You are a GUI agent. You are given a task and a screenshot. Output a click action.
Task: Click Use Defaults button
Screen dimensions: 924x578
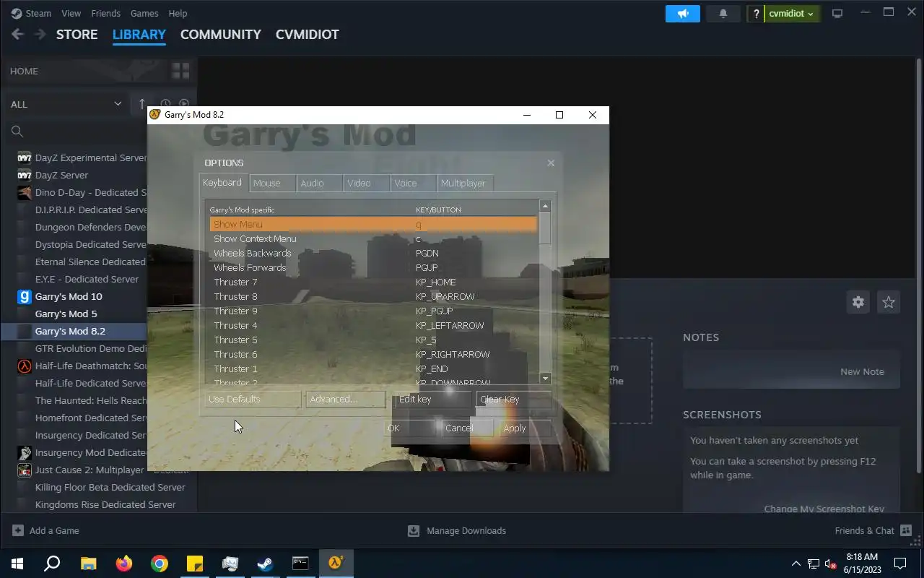pos(253,399)
